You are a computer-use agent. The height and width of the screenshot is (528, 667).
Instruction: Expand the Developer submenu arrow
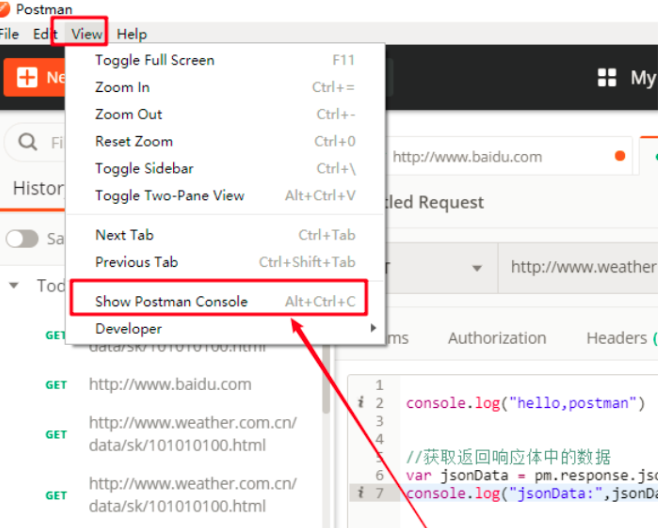tap(373, 328)
